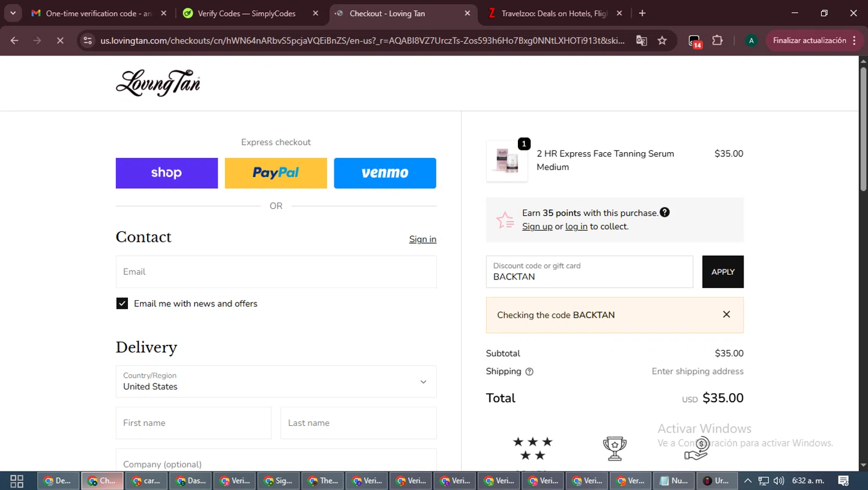
Task: Click the points info question mark icon
Action: coord(665,212)
